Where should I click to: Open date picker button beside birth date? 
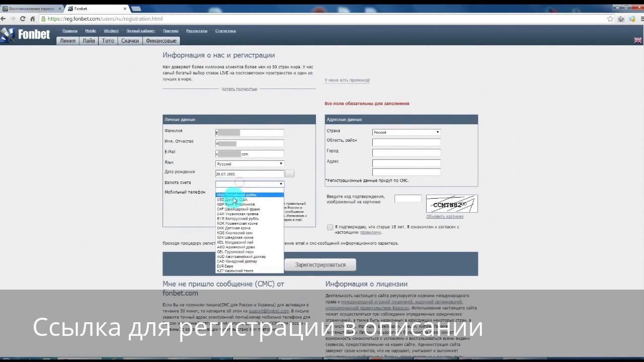(289, 173)
